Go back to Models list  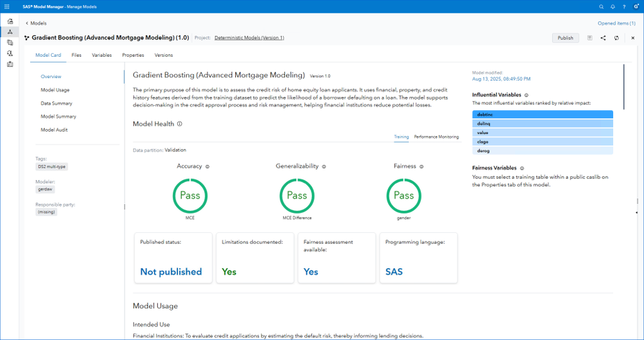pos(36,23)
